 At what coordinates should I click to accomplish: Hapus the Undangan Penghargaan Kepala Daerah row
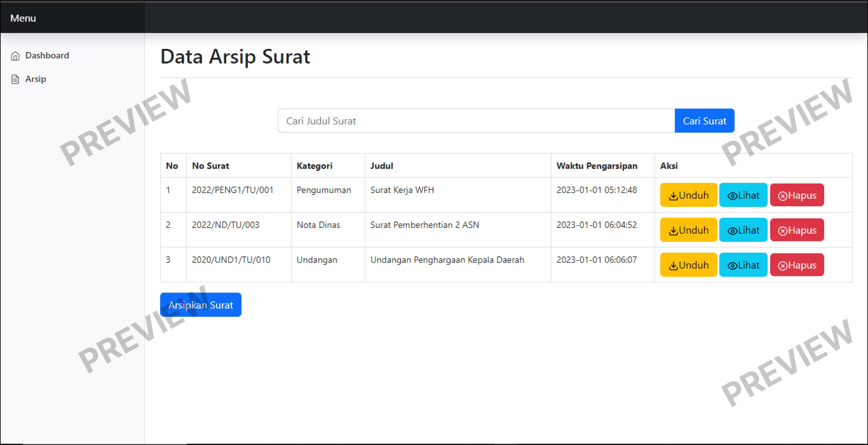point(797,265)
